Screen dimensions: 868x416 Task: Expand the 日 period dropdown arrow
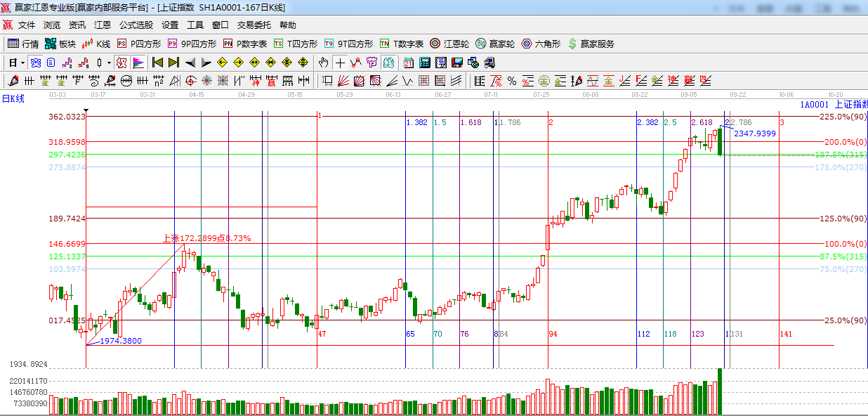[22, 63]
